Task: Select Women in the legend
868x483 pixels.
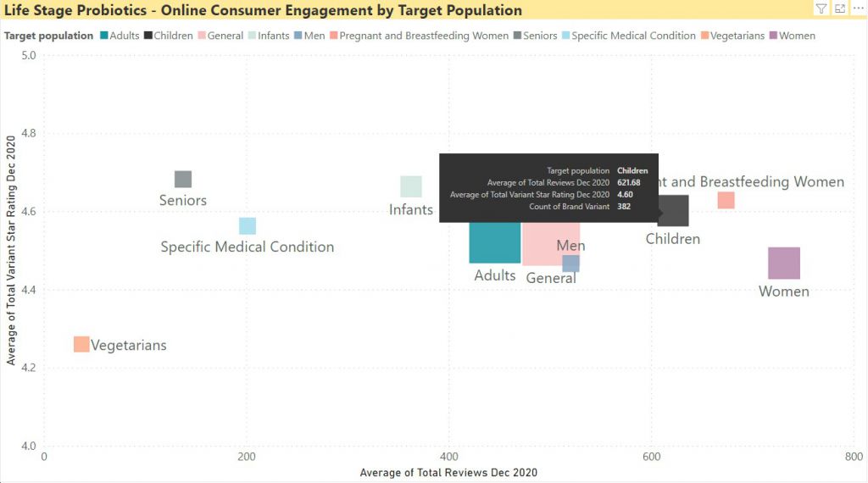Action: (x=793, y=36)
